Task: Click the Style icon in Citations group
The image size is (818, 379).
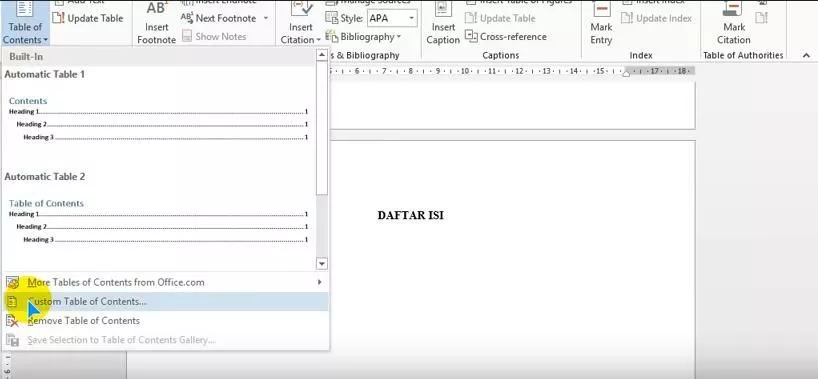Action: [331, 18]
